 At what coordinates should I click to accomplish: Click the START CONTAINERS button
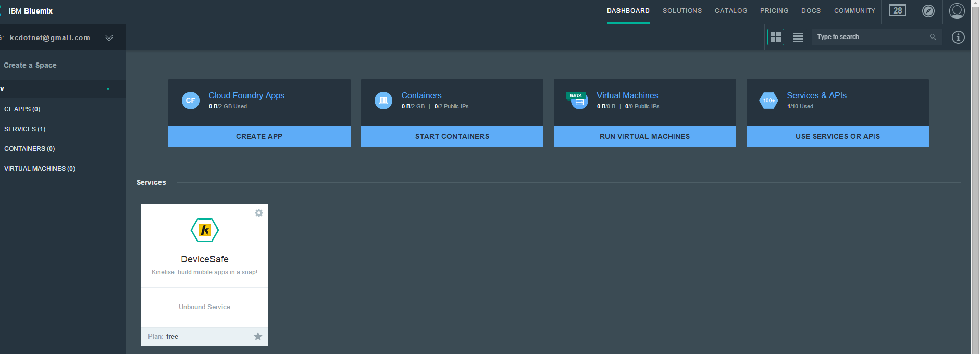452,136
